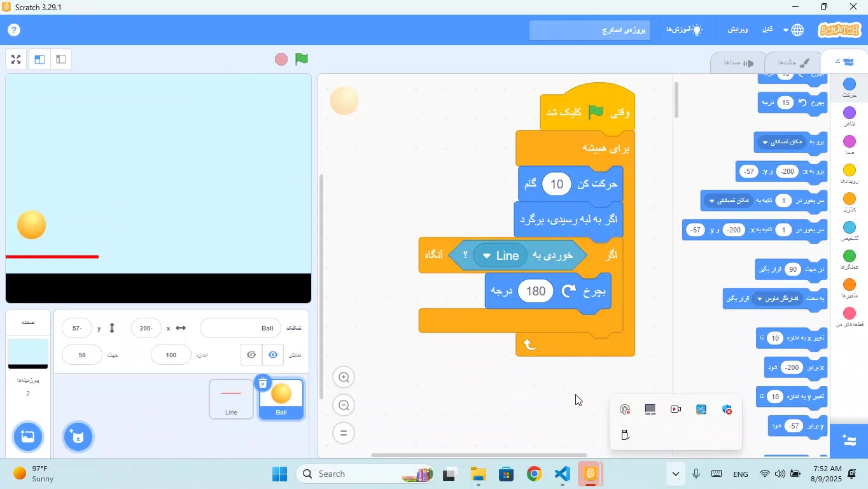Click the sprite direction field showing 58

pos(82,355)
